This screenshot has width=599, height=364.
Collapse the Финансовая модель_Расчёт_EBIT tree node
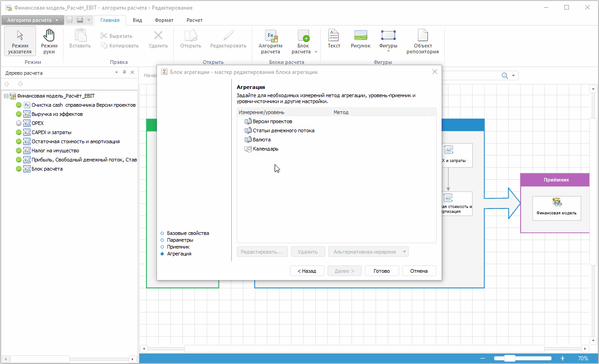[6, 96]
